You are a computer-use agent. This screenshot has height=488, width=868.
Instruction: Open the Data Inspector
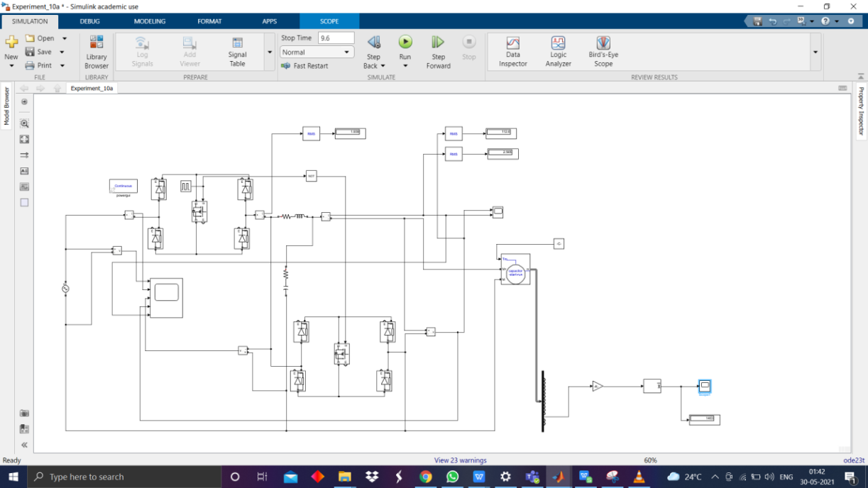coord(512,52)
